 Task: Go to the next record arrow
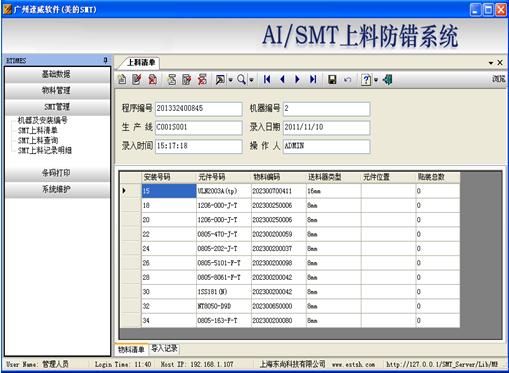(x=297, y=79)
